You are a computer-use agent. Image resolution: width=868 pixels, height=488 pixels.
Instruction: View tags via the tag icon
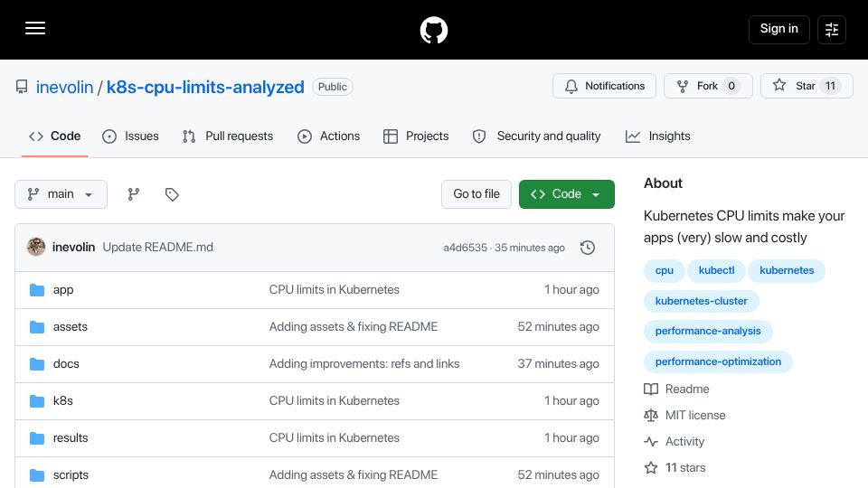coord(172,194)
